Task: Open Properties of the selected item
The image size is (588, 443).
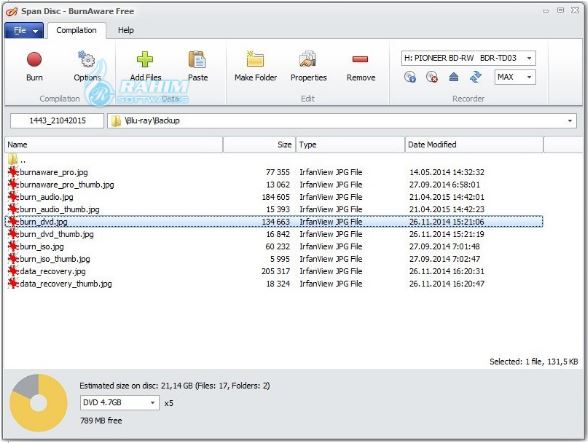Action: pos(308,59)
